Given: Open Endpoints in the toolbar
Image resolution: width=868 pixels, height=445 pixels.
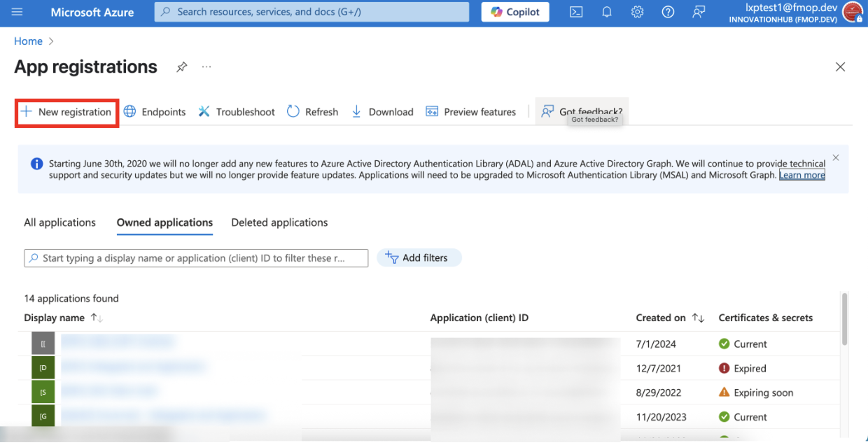Looking at the screenshot, I should click(x=155, y=112).
